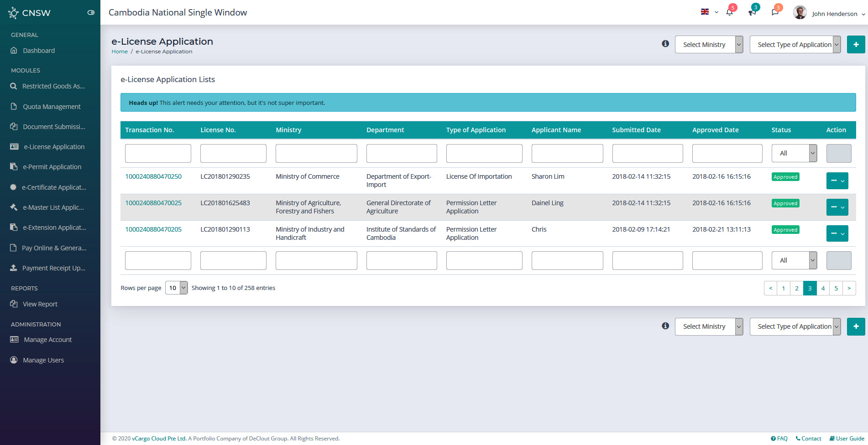Viewport: 868px width, 445px height.
Task: Click John Henderson's profile avatar
Action: pos(800,13)
